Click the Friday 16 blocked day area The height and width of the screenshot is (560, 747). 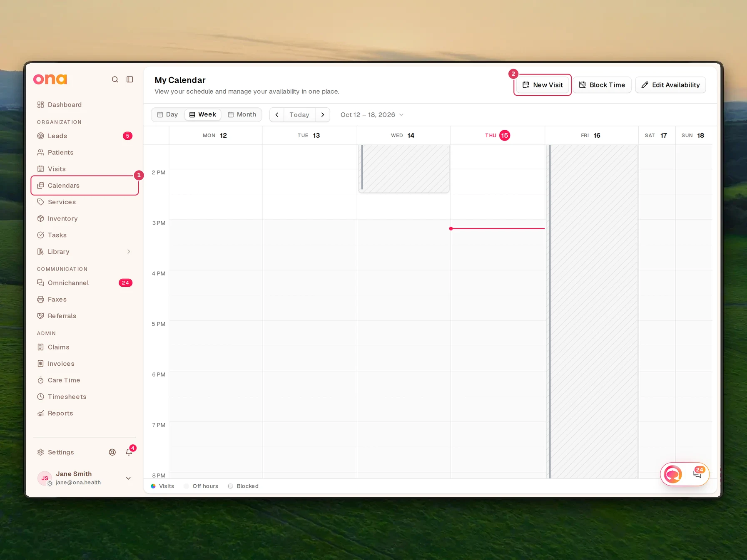pyautogui.click(x=592, y=311)
